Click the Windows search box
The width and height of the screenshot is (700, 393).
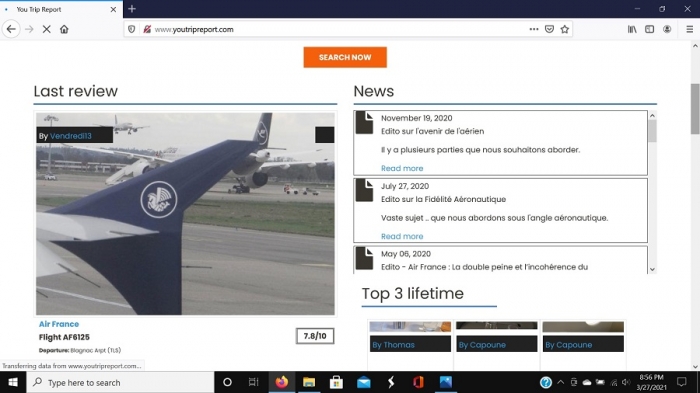coord(121,382)
